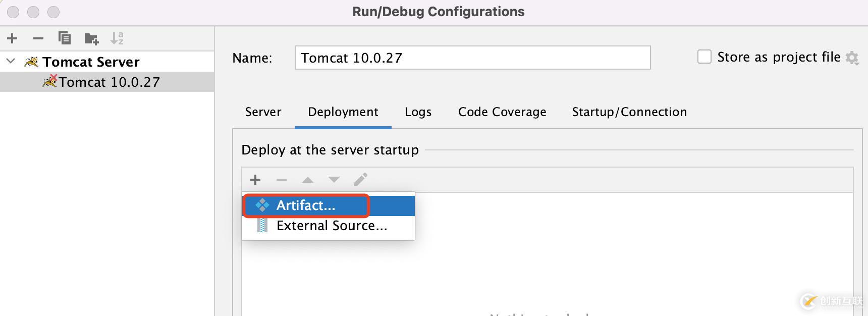Select Tomcat 10.0.27 configuration in tree
Image resolution: width=868 pixels, height=316 pixels.
tap(107, 82)
